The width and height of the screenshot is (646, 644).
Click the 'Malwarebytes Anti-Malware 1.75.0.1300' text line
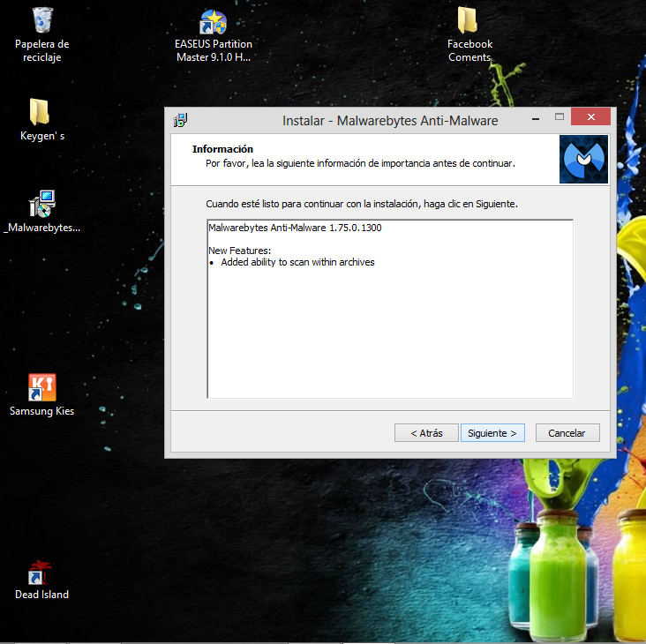click(x=295, y=228)
